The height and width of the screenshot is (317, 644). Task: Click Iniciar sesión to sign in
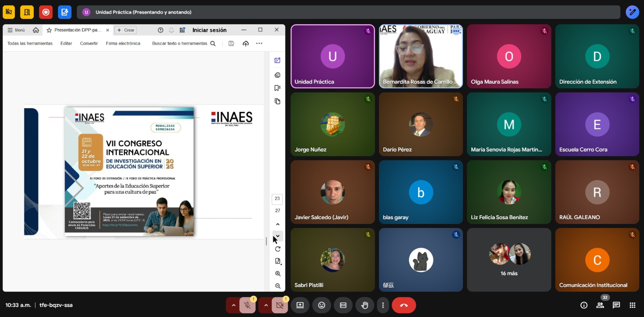point(209,30)
